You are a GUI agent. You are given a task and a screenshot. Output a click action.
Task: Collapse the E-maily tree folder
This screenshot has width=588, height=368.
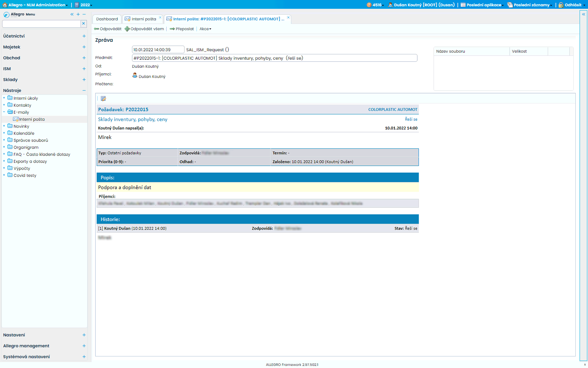[x=4, y=112]
